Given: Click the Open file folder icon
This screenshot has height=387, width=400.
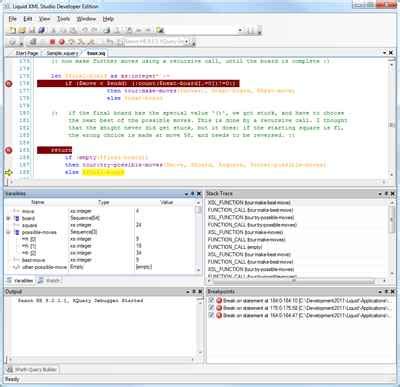Looking at the screenshot, I should (22, 30).
